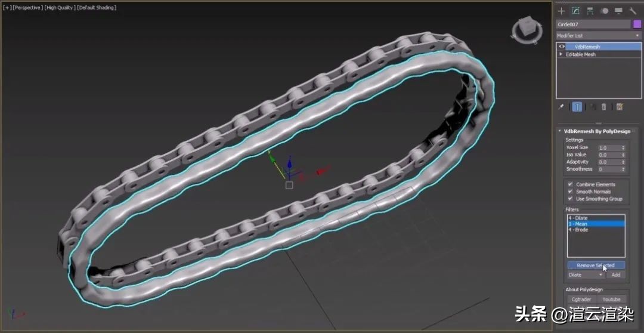Image resolution: width=644 pixels, height=333 pixels.
Task: Expand the Editable Mesh stack entry
Action: click(561, 54)
